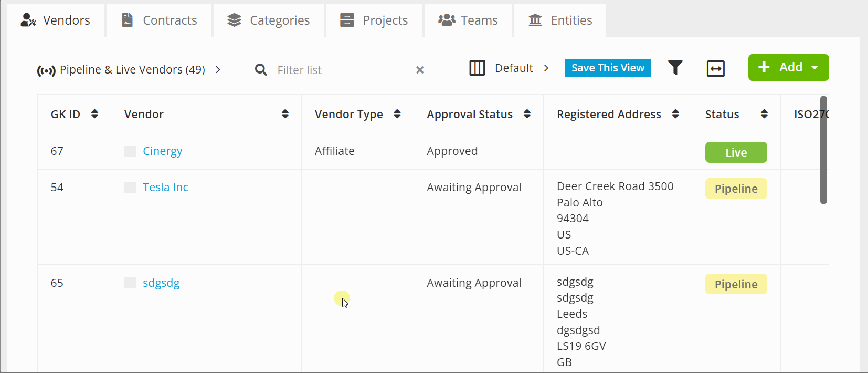This screenshot has width=868, height=373.
Task: Expand the Pipeline & Live Vendors list selector
Action: [x=218, y=70]
